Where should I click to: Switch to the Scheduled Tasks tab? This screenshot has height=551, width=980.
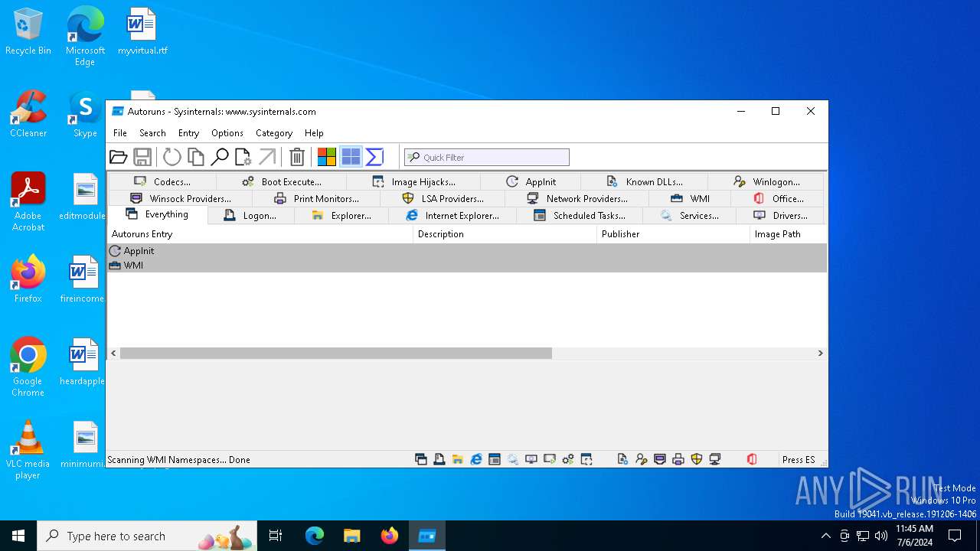point(580,216)
